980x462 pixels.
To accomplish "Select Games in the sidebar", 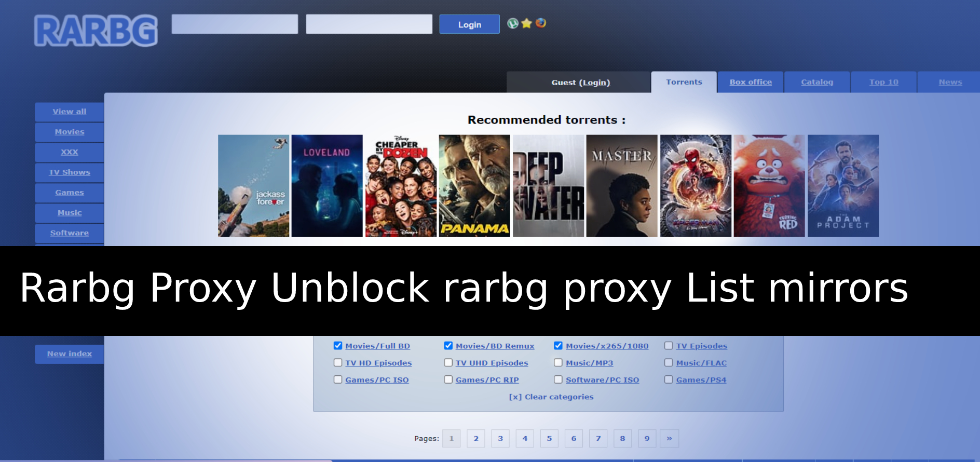I will click(x=70, y=193).
